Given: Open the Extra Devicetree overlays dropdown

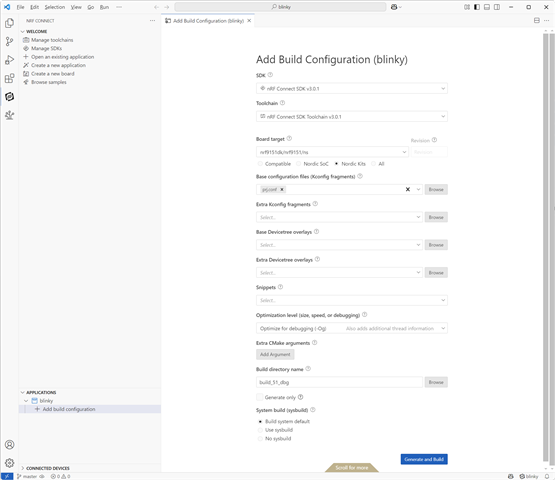Looking at the screenshot, I should tap(339, 273).
